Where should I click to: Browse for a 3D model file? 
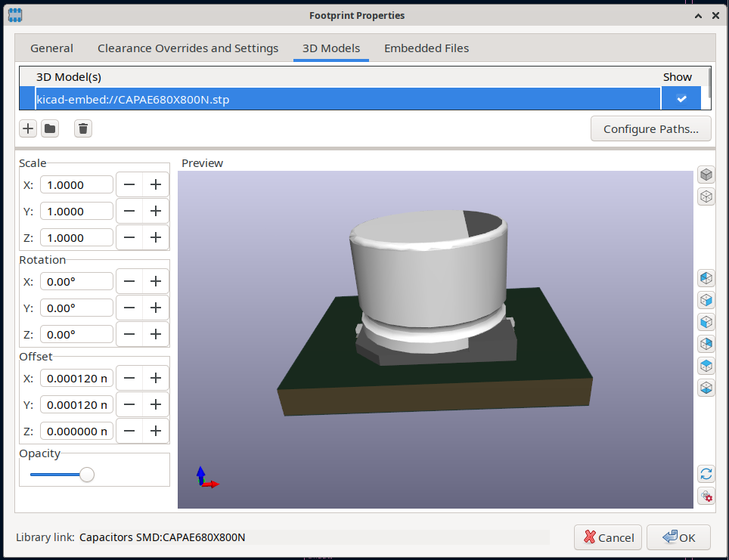coord(50,128)
